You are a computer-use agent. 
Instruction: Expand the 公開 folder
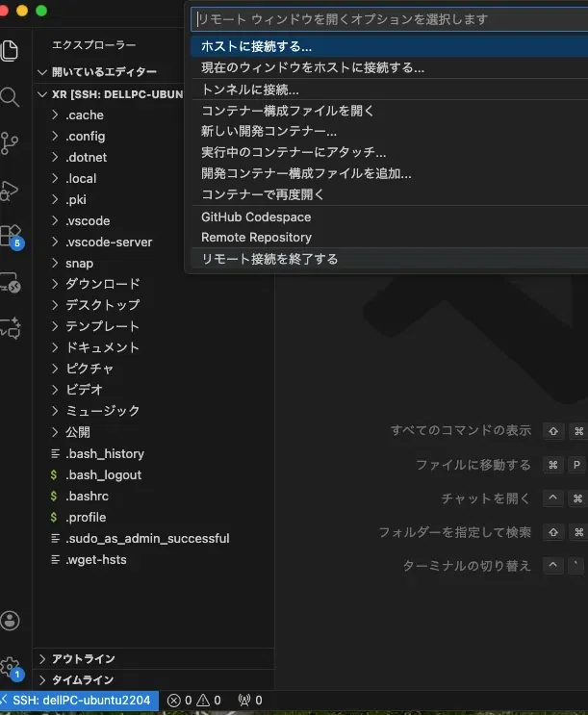click(x=55, y=432)
